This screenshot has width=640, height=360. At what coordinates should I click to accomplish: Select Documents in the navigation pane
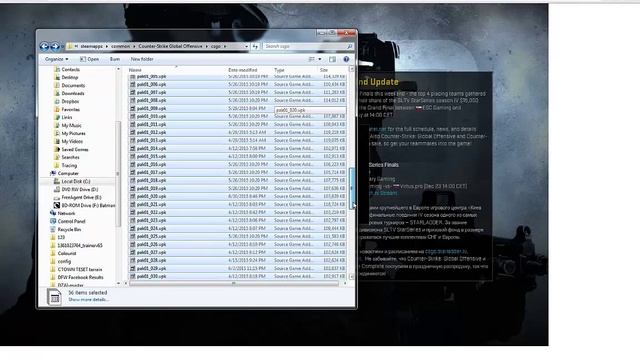[73, 85]
